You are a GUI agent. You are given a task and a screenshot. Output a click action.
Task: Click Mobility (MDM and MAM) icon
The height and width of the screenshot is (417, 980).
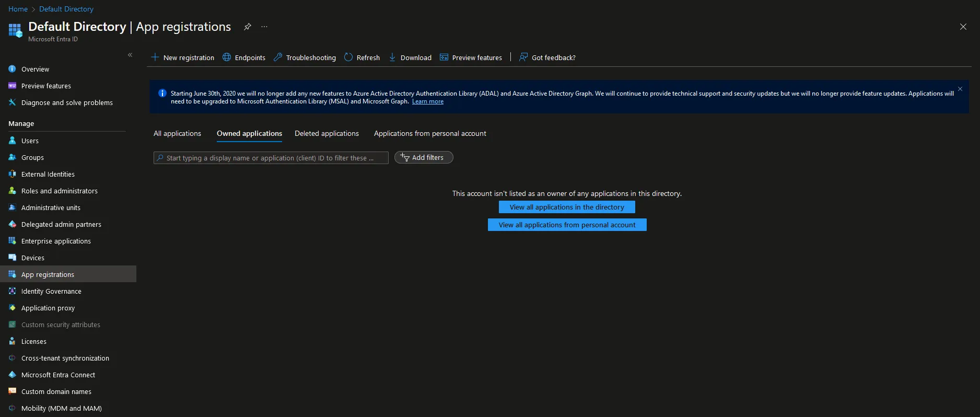(x=13, y=408)
